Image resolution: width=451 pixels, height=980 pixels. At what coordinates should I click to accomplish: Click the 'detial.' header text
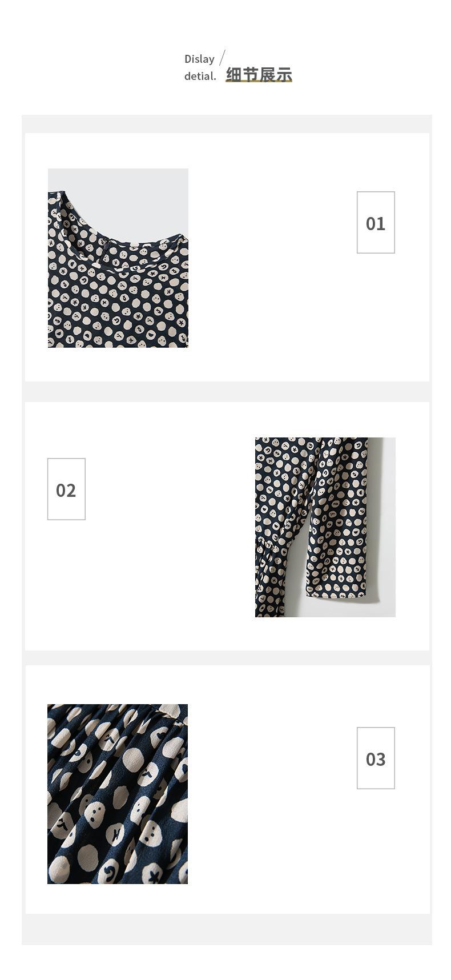tap(200, 76)
